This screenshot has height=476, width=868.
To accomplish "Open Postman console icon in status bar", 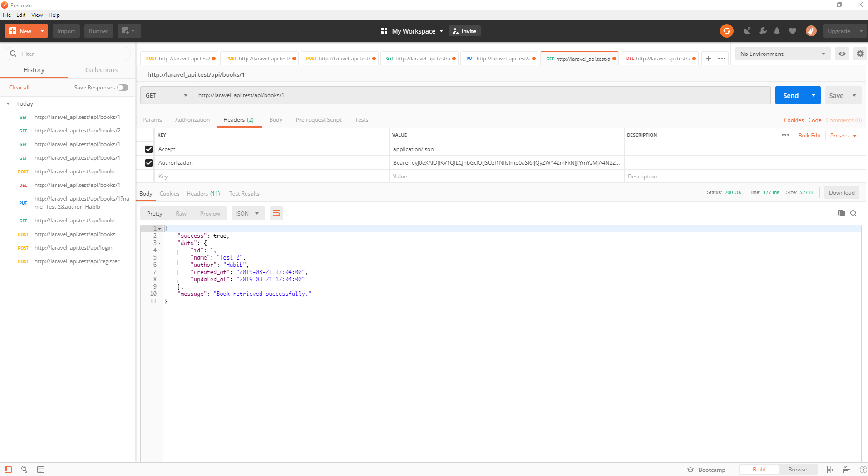I will pyautogui.click(x=41, y=470).
